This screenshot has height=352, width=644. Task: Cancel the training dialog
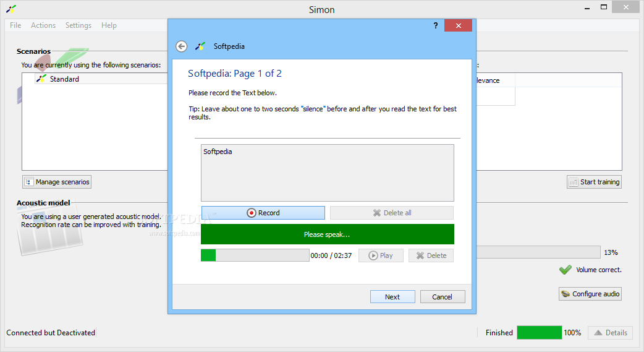[x=443, y=297]
